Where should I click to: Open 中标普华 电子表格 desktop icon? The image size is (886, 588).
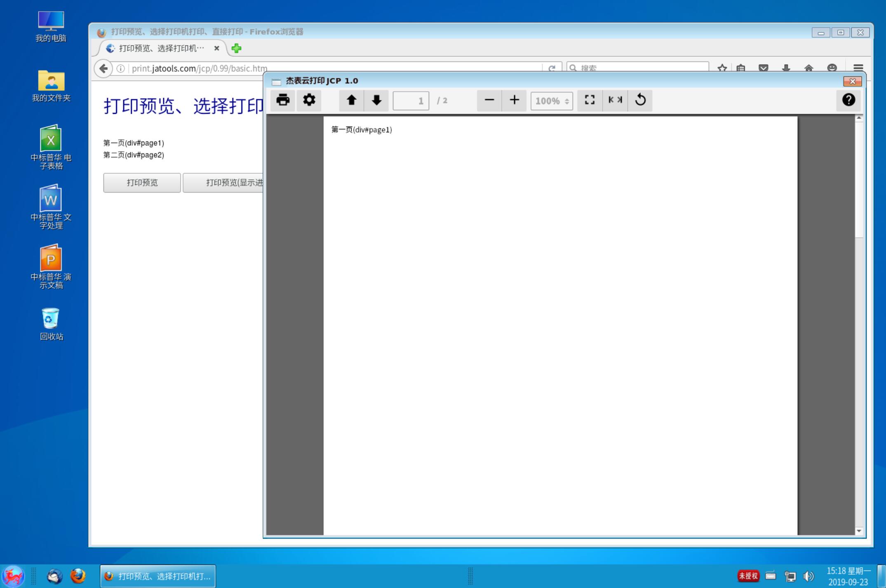tap(51, 148)
